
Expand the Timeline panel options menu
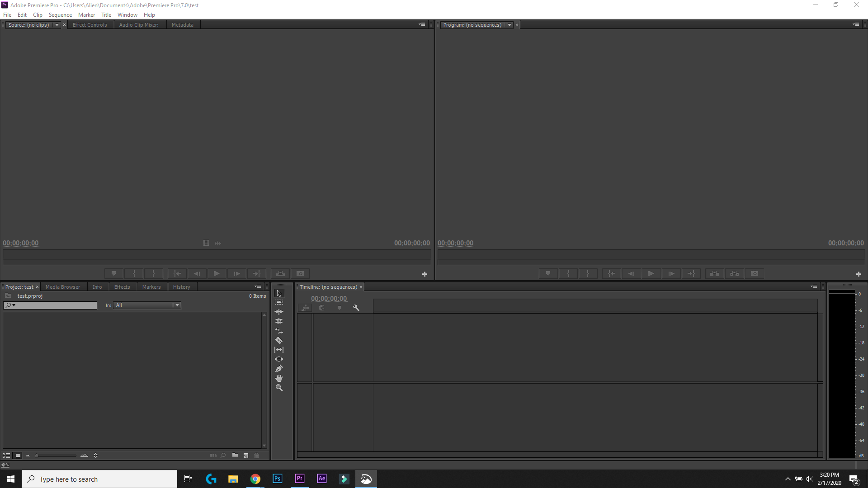click(814, 286)
